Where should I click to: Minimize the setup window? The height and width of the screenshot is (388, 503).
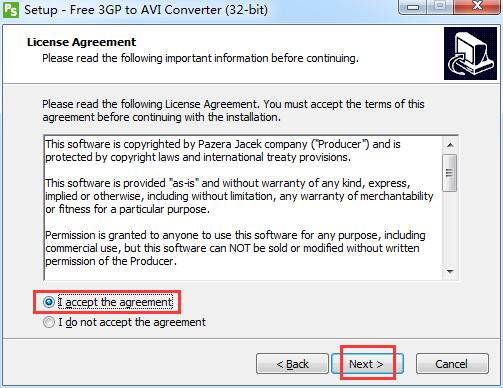413,7
